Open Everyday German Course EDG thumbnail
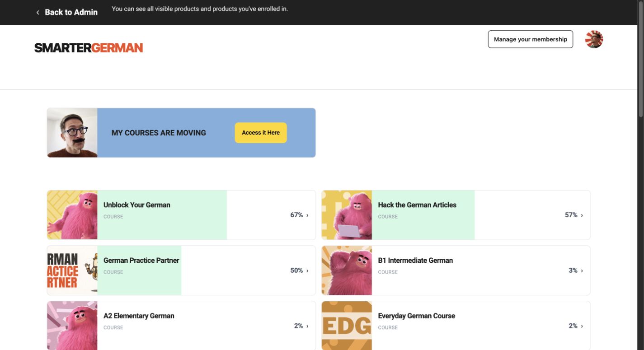 pyautogui.click(x=347, y=326)
